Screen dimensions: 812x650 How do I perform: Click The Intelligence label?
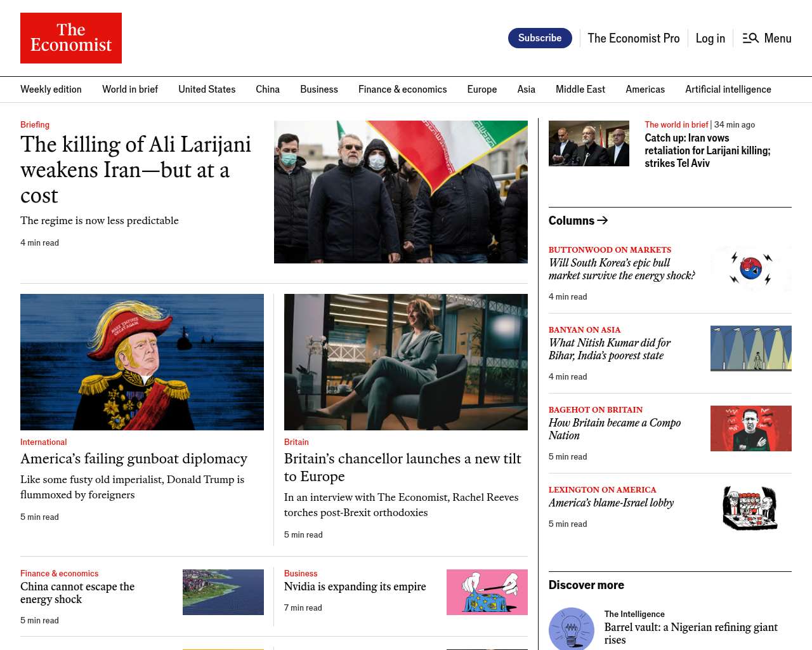pyautogui.click(x=634, y=614)
